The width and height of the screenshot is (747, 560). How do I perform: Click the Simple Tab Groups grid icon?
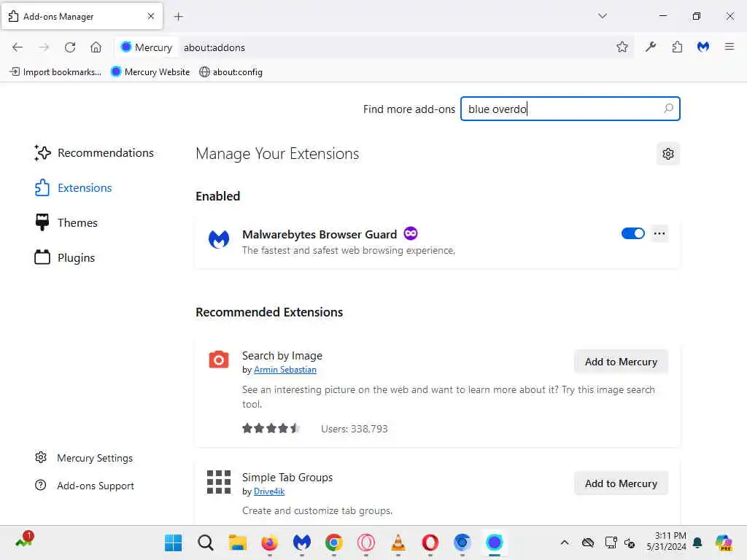(219, 482)
